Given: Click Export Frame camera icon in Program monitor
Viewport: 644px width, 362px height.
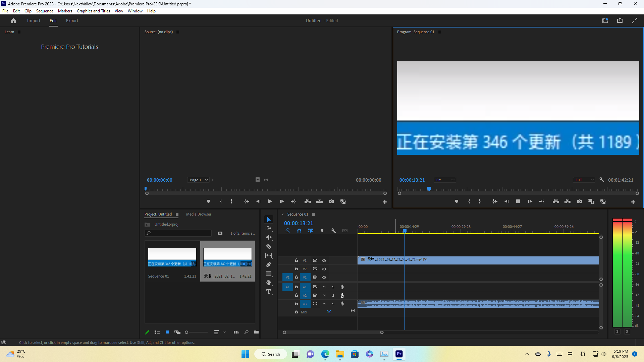Looking at the screenshot, I should click(x=580, y=201).
